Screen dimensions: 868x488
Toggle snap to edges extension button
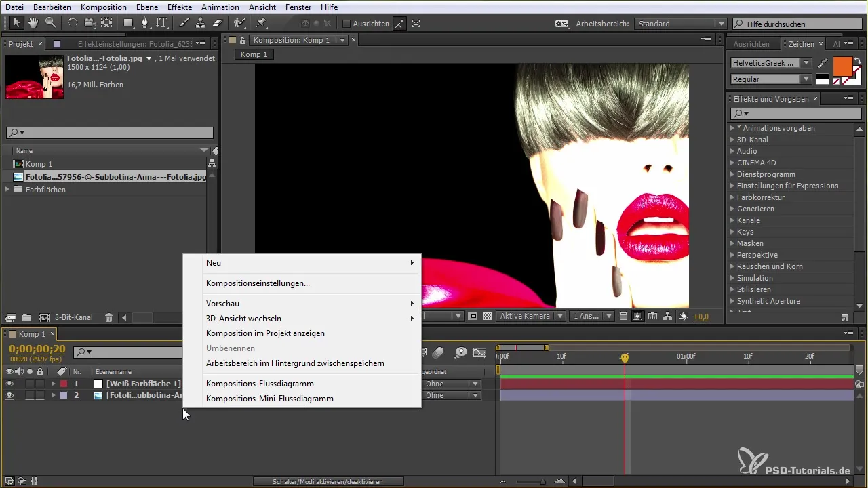pos(400,23)
